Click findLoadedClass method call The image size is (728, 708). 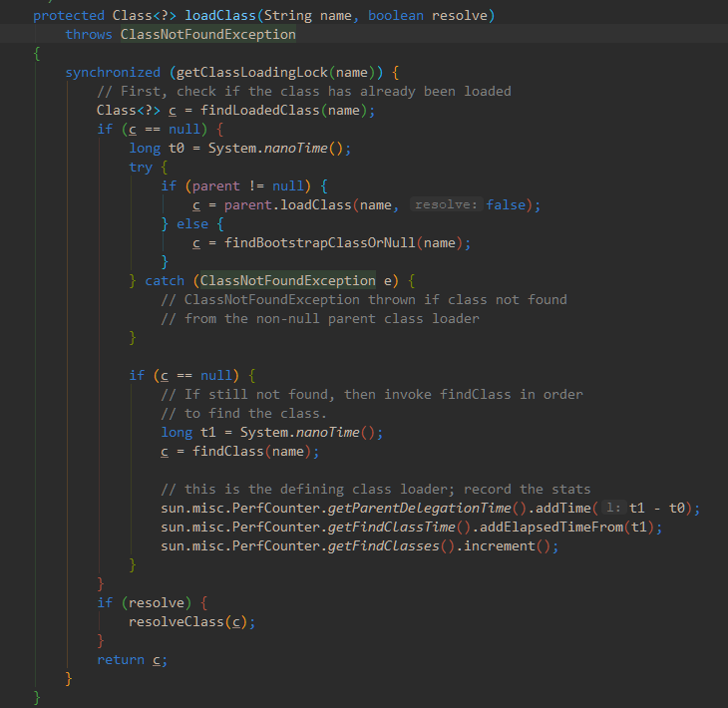[x=260, y=110]
